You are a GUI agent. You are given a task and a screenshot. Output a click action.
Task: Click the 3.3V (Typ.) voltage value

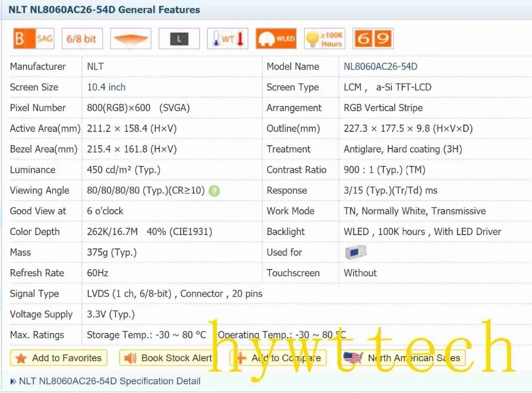coord(111,314)
